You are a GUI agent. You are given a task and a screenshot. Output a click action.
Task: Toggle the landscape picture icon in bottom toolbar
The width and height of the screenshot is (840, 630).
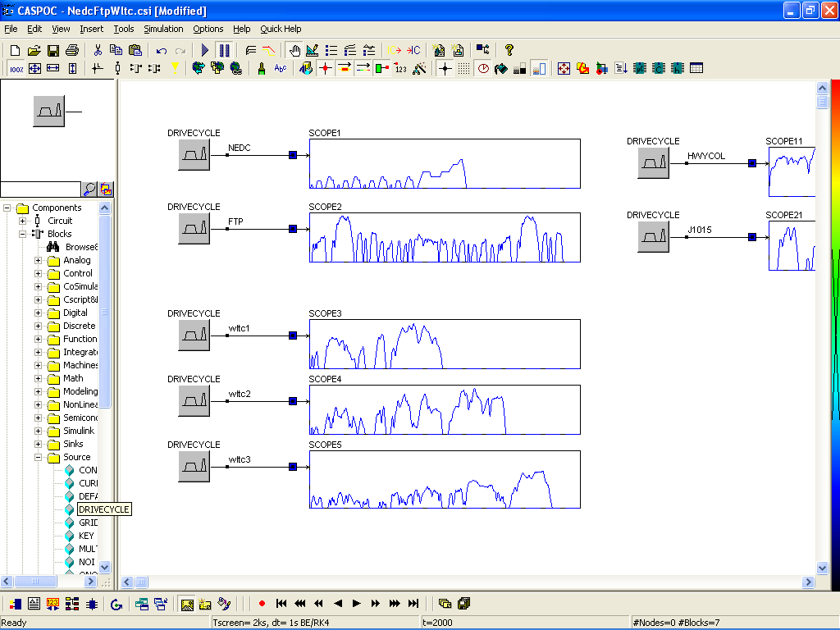[187, 605]
